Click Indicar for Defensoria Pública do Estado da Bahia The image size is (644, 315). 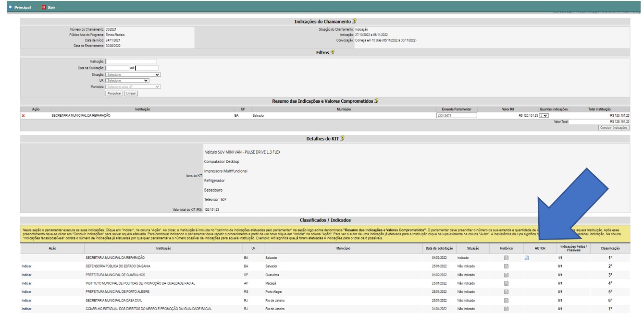pyautogui.click(x=26, y=267)
